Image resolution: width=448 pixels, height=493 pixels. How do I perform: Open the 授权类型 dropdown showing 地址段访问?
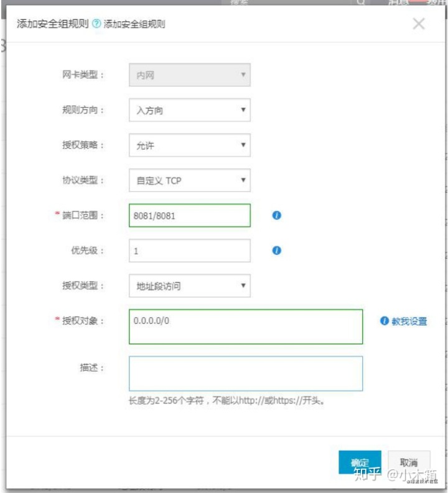click(x=190, y=286)
